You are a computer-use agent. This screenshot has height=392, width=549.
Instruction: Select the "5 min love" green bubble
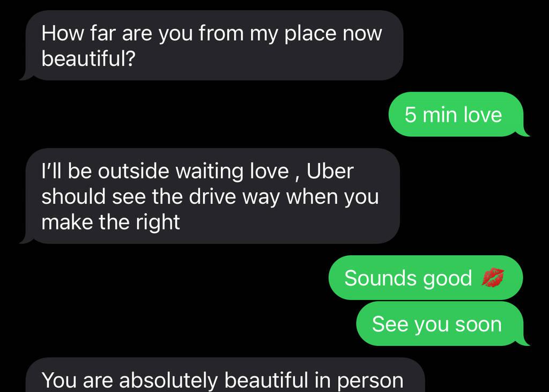(x=459, y=114)
